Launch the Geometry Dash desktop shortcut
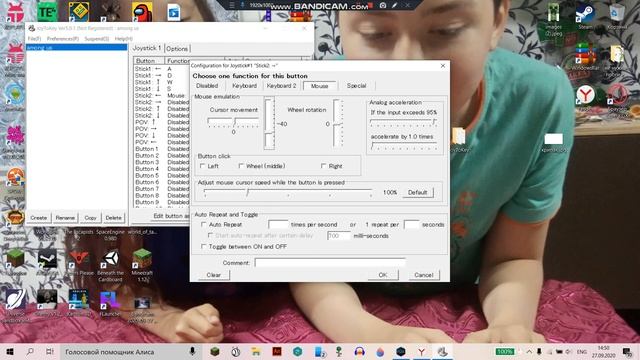Image resolution: width=640 pixels, height=360 pixels. click(x=79, y=11)
